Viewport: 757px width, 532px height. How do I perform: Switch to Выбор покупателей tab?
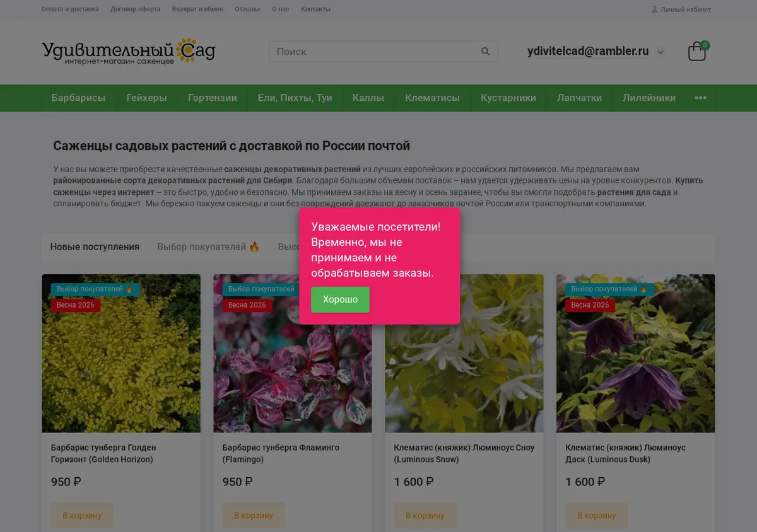click(208, 247)
